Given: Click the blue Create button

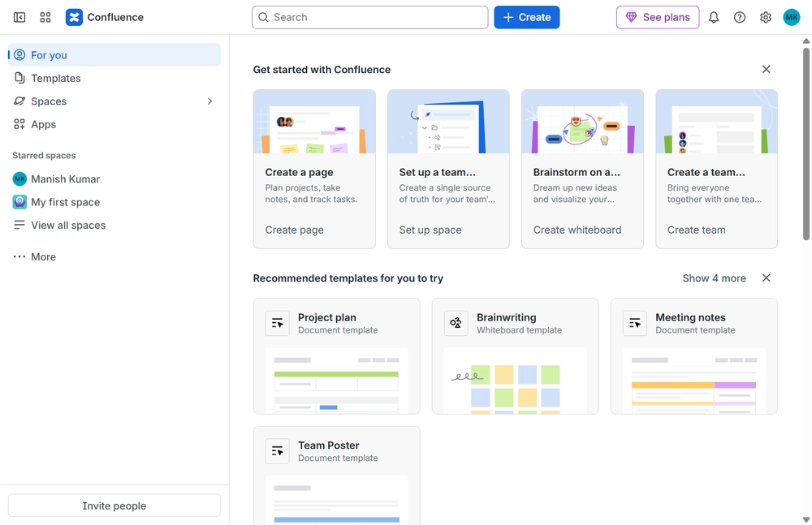Looking at the screenshot, I should coord(527,17).
